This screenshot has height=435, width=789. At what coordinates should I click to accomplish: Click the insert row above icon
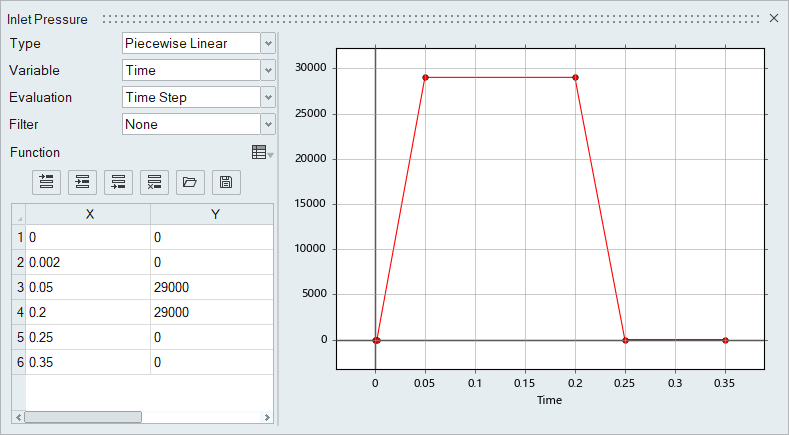(x=47, y=182)
